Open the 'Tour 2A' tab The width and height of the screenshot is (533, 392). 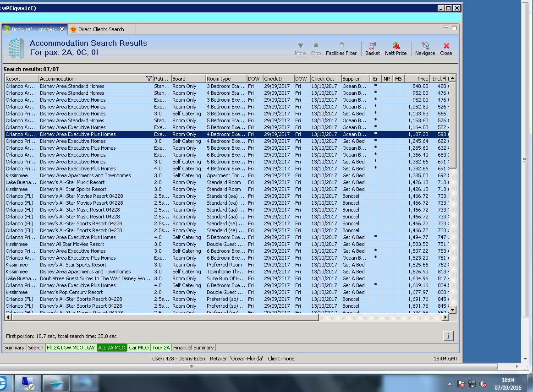coord(161,348)
